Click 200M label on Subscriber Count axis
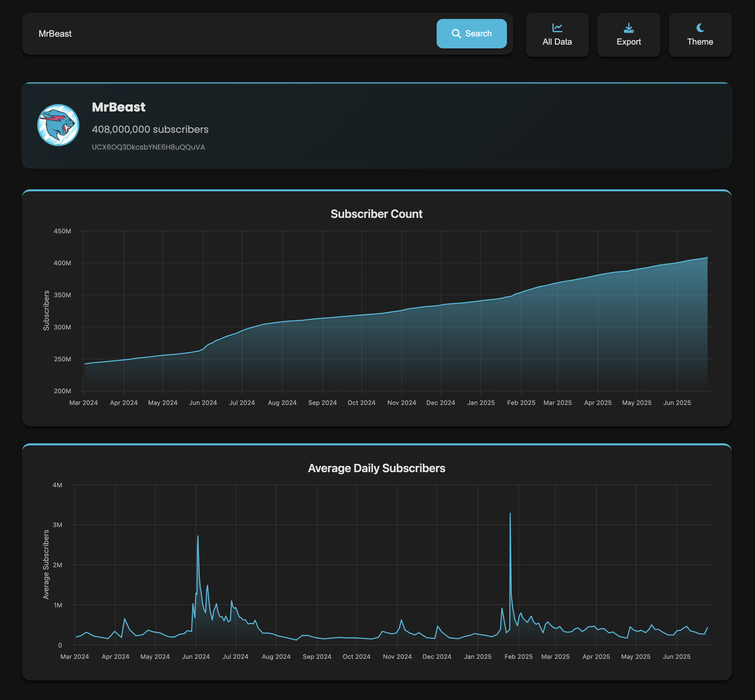Image resolution: width=755 pixels, height=700 pixels. click(x=62, y=391)
